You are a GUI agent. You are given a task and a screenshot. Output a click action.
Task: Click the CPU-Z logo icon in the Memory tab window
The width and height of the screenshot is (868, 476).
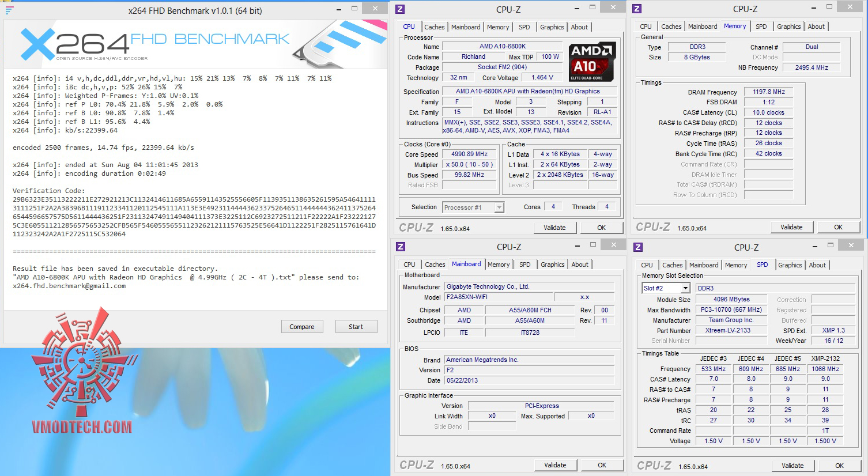pyautogui.click(x=637, y=9)
